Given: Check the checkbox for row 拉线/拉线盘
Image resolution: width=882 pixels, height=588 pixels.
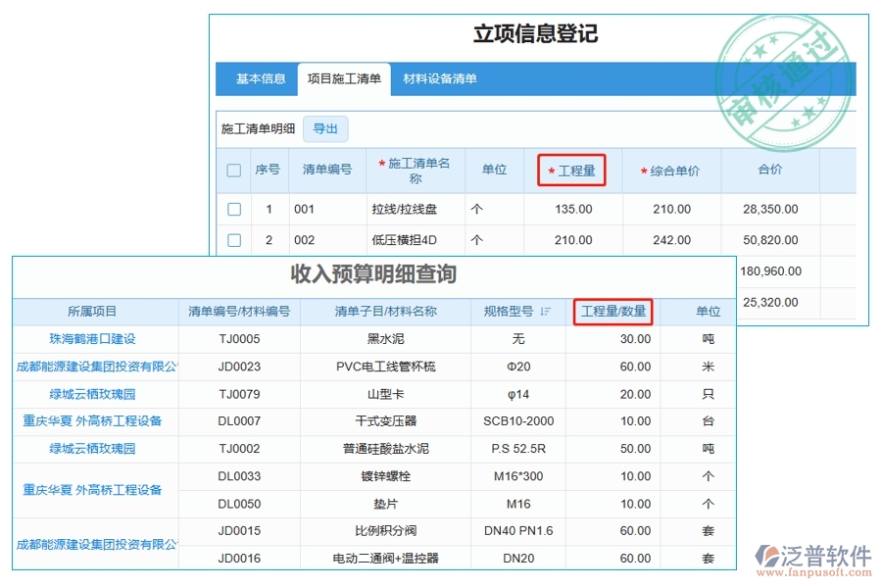Looking at the screenshot, I should [233, 209].
